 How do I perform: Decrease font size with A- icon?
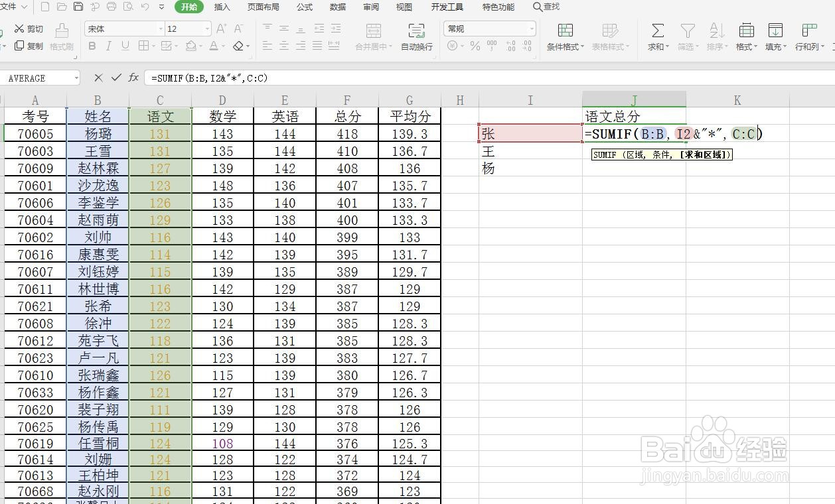[x=239, y=29]
